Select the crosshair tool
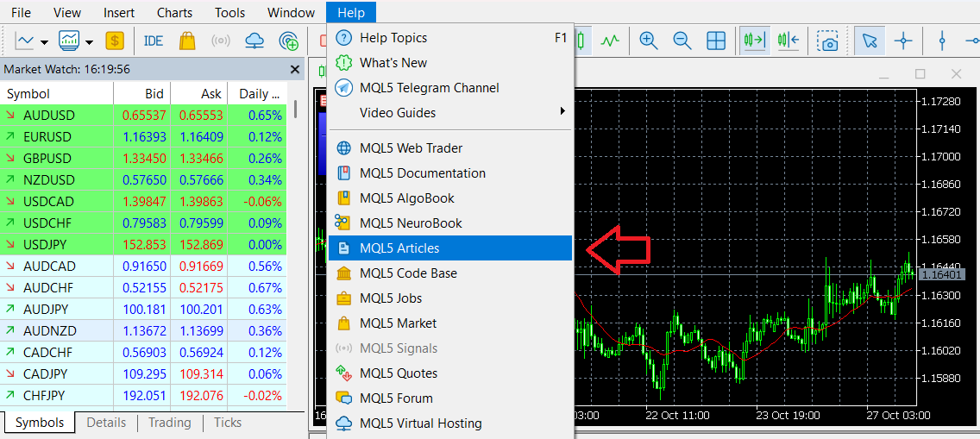Screen dimensions: 980x439 903,41
